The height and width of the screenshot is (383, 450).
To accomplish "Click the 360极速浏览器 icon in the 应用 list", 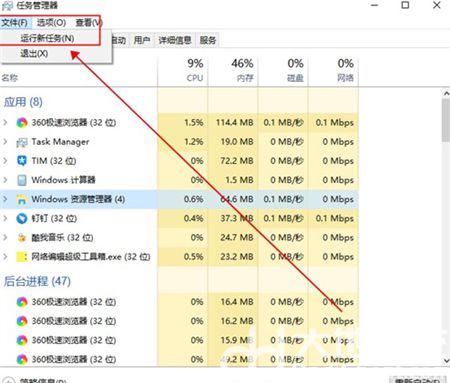I will click(22, 123).
